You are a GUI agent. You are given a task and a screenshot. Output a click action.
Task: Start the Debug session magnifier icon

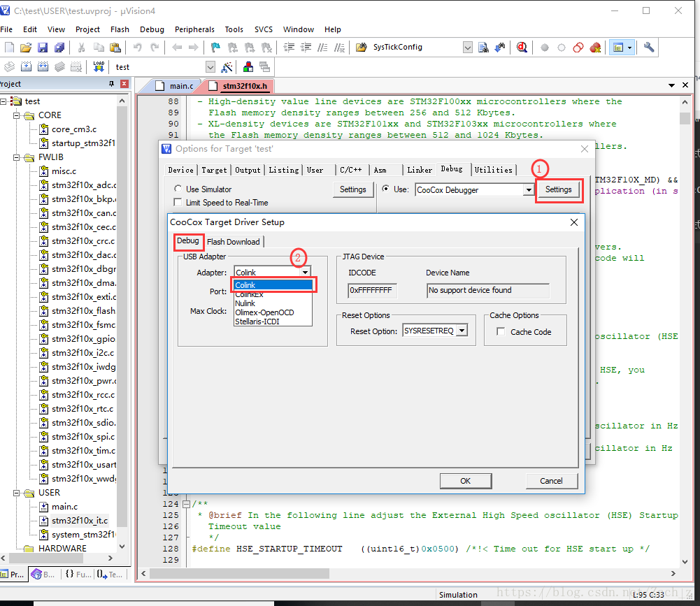pyautogui.click(x=522, y=48)
